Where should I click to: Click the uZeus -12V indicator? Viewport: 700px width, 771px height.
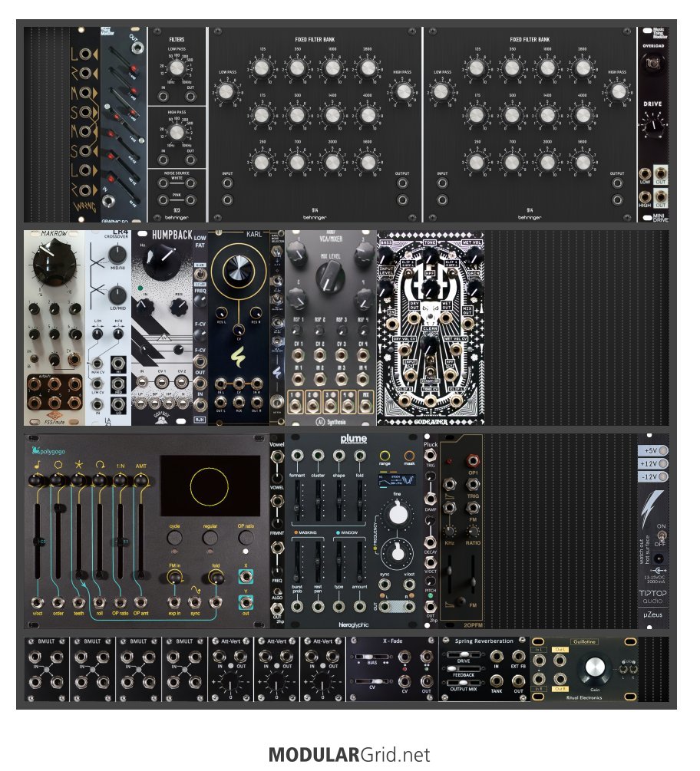click(664, 476)
